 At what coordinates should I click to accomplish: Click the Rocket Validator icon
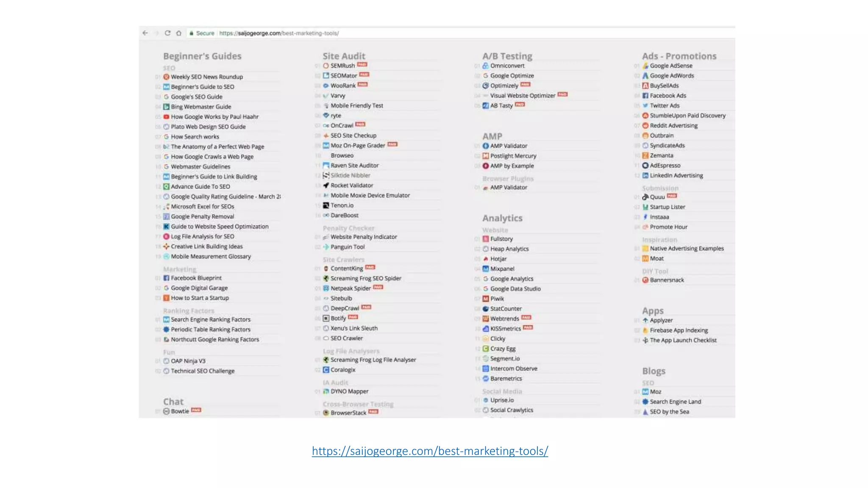[x=326, y=185]
